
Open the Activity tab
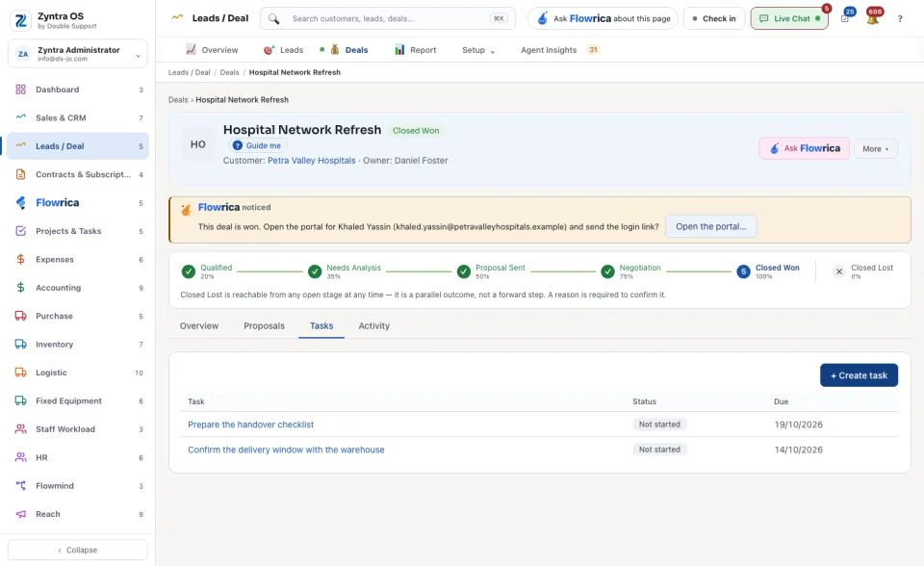[374, 326]
